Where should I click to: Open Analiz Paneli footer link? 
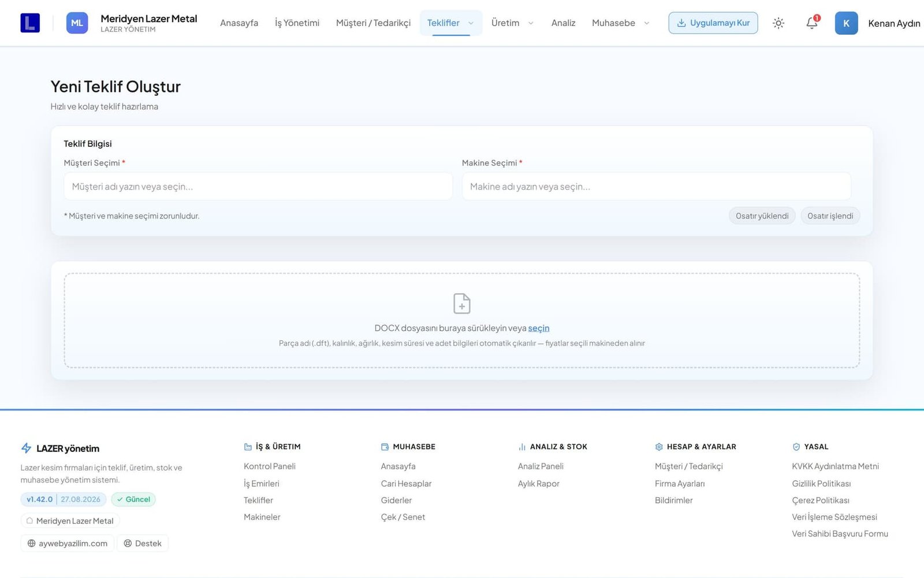(541, 466)
